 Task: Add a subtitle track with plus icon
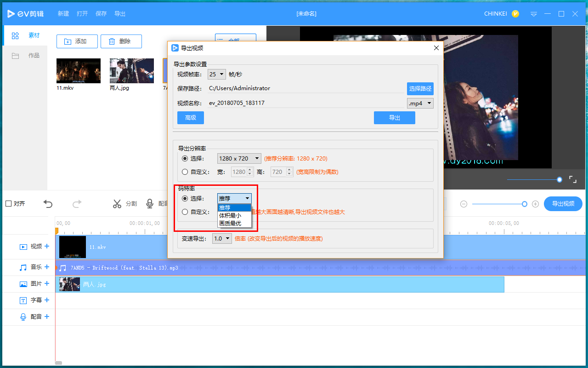click(47, 300)
